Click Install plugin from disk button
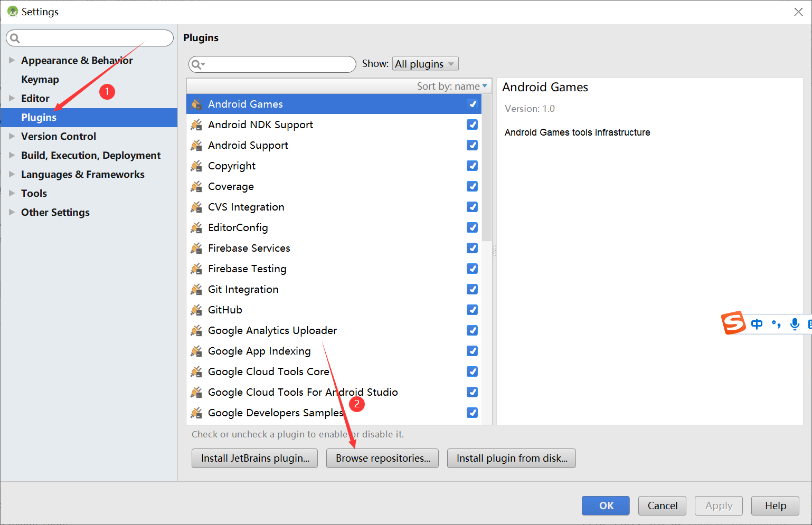 (512, 458)
